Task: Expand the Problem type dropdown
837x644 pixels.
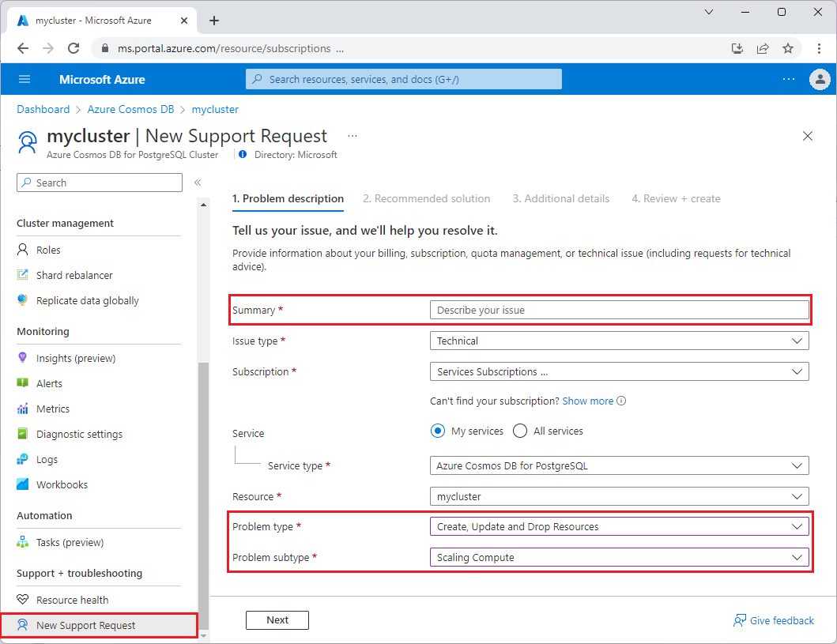Action: [619, 526]
